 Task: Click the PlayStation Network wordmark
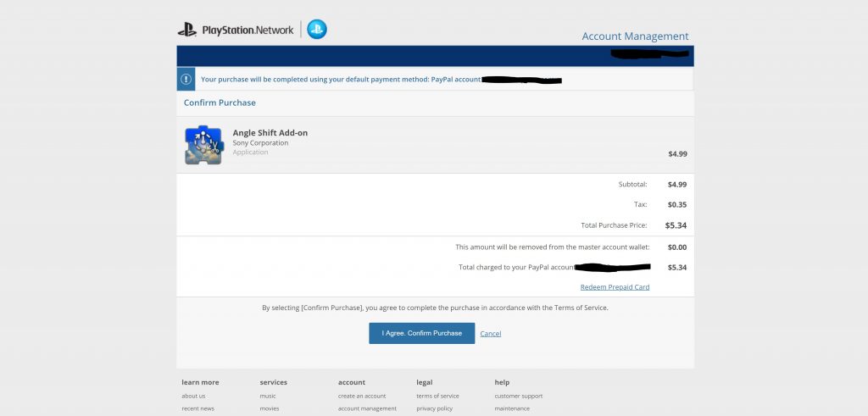(248, 30)
